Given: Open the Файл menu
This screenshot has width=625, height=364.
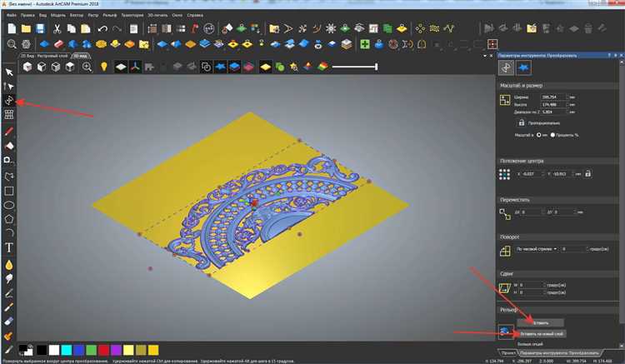Looking at the screenshot, I should pyautogui.click(x=12, y=15).
